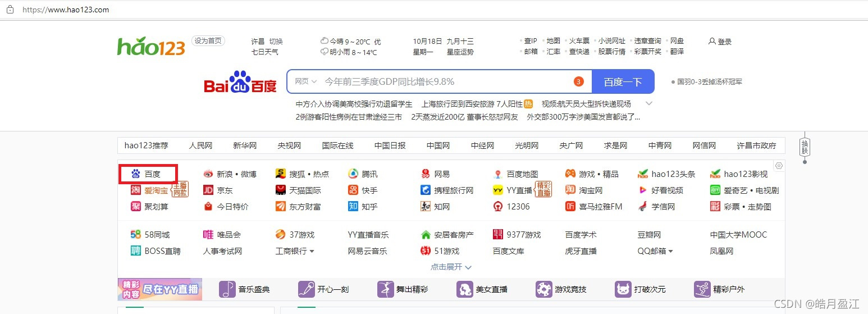Click the Zhihu 知 icon
Viewport: 868px width, 314px height.
tap(353, 207)
